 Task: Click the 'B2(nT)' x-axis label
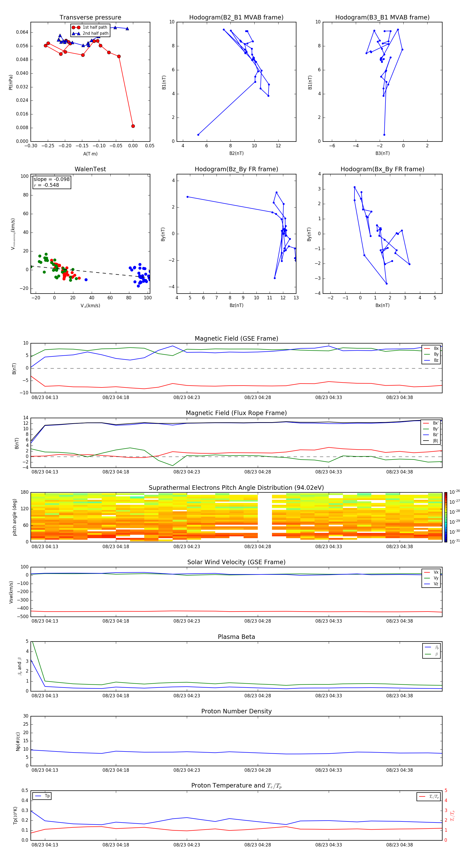pyautogui.click(x=236, y=153)
